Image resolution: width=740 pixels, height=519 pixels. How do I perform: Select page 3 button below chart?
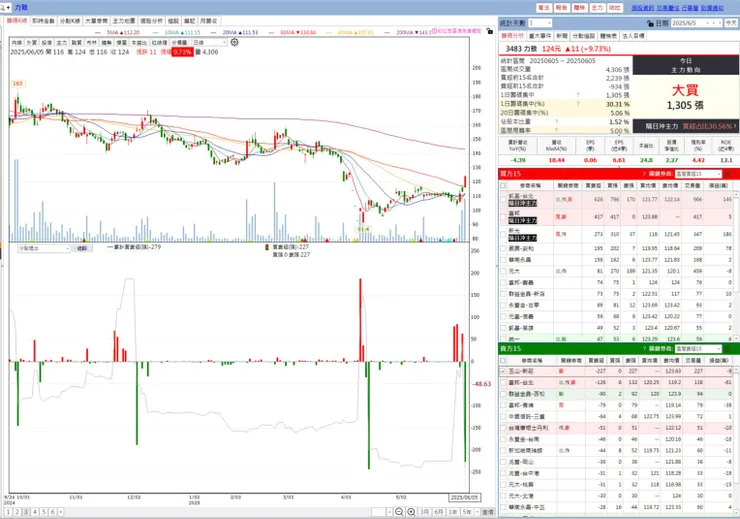click(25, 512)
